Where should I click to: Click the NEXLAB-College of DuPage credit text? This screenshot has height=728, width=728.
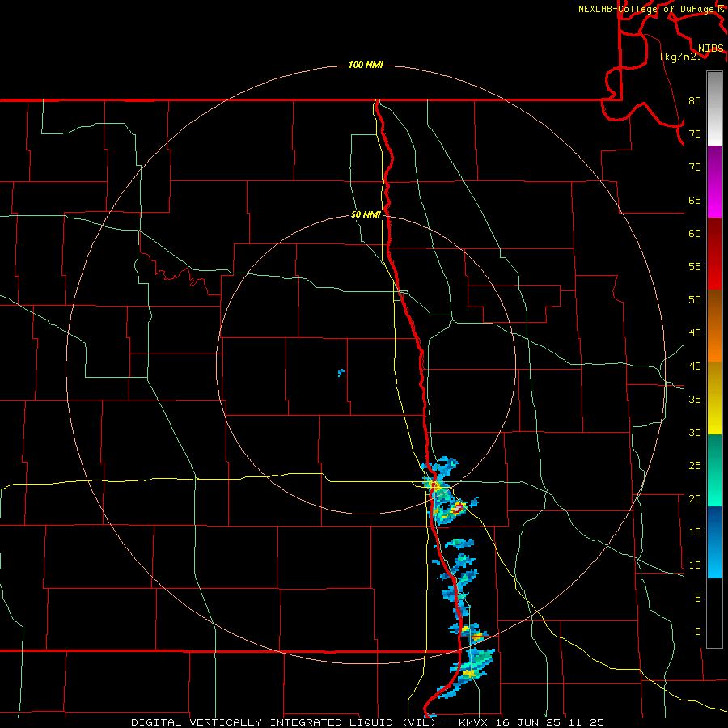[x=645, y=9]
